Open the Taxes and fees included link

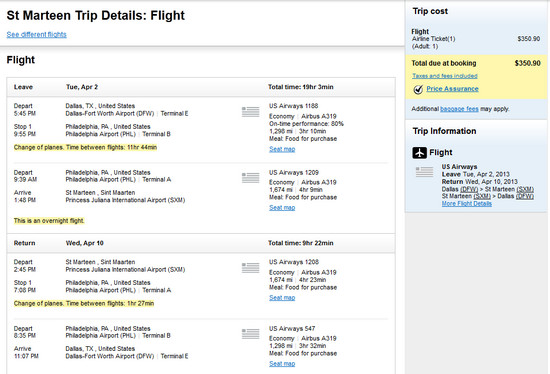[445, 76]
